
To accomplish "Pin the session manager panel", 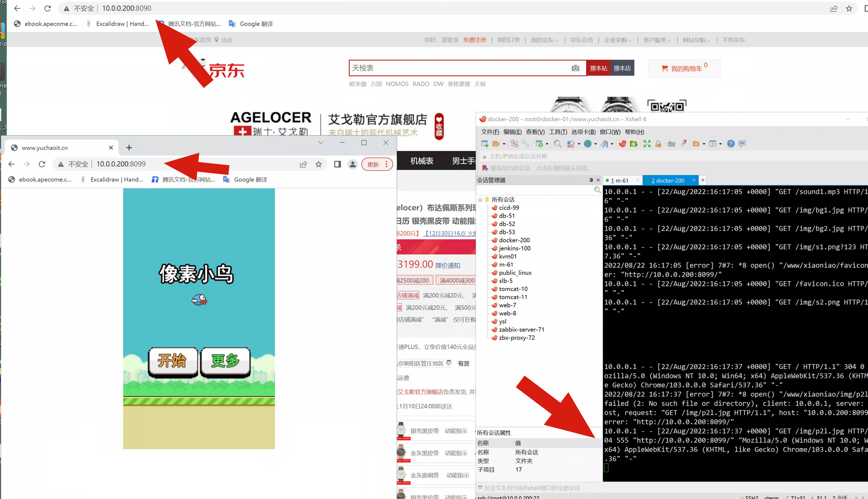I will pyautogui.click(x=591, y=180).
